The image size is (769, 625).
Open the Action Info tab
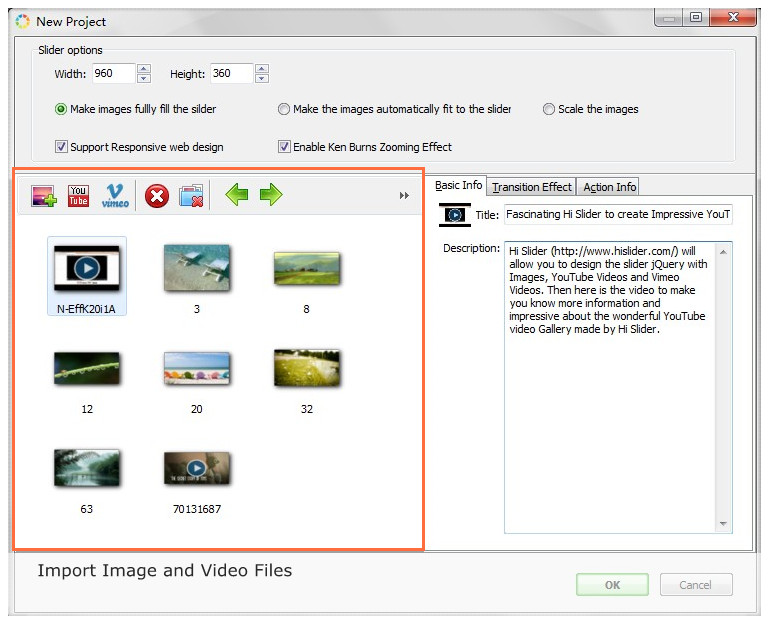pyautogui.click(x=610, y=187)
